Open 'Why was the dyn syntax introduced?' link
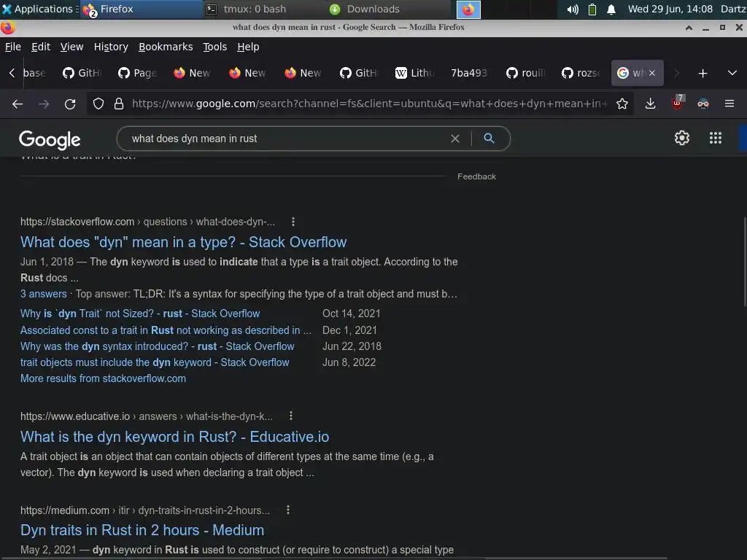Screen dimensions: 747x560 158,346
